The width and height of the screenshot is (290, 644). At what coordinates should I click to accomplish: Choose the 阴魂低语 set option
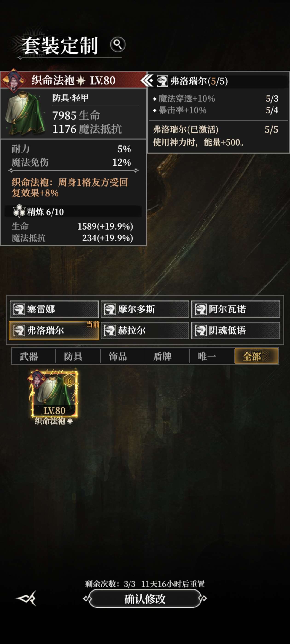tap(236, 330)
